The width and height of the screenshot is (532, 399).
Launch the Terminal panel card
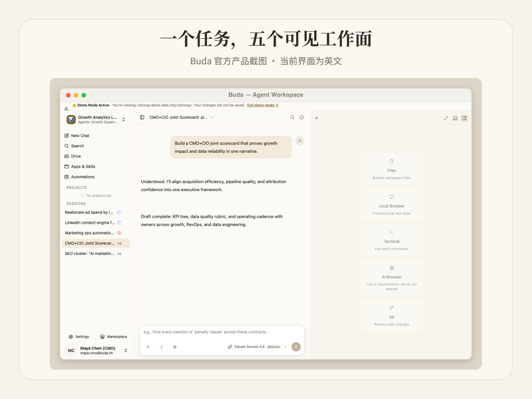[x=391, y=240]
